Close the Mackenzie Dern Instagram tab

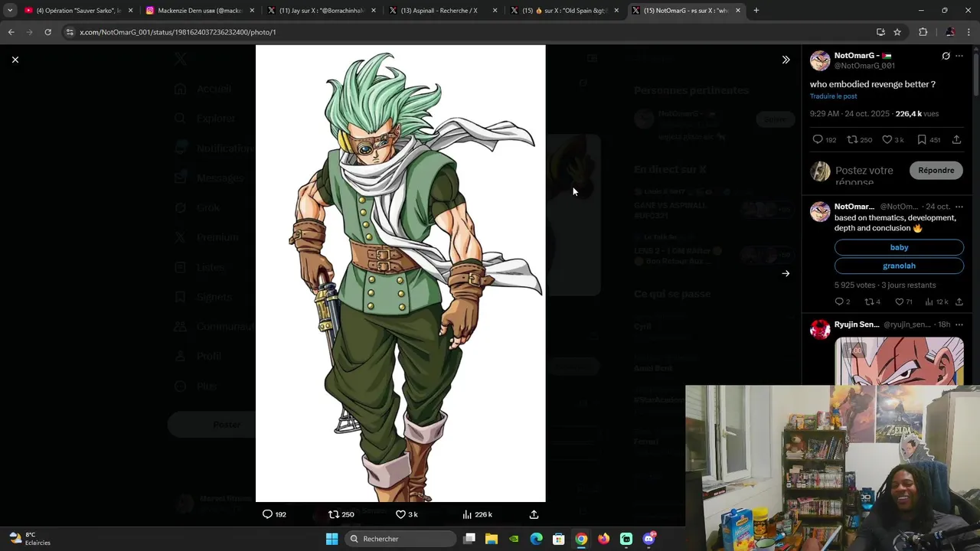252,11
